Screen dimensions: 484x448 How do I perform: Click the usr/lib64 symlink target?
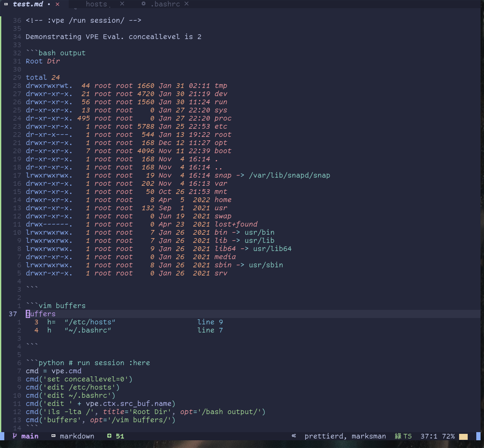pyautogui.click(x=272, y=249)
